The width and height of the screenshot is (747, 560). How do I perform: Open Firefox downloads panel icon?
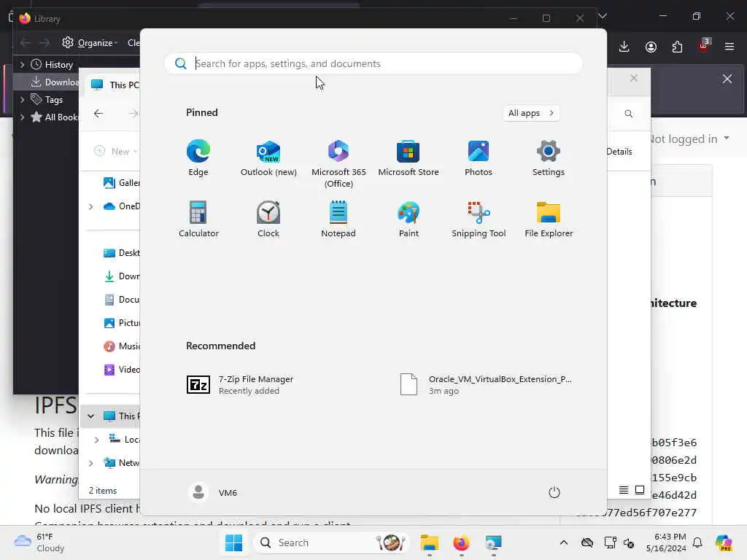(x=624, y=47)
